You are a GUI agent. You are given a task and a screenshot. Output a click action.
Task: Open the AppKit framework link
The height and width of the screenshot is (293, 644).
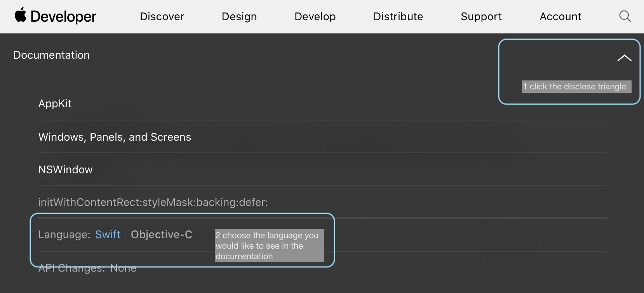tap(55, 103)
